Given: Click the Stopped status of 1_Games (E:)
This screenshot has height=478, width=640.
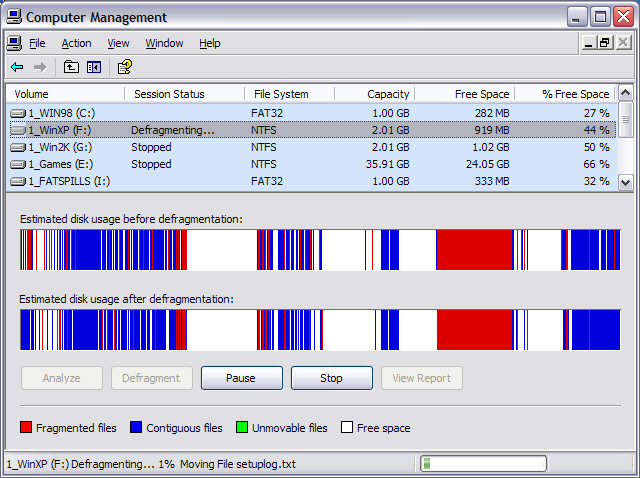Looking at the screenshot, I should click(151, 164).
